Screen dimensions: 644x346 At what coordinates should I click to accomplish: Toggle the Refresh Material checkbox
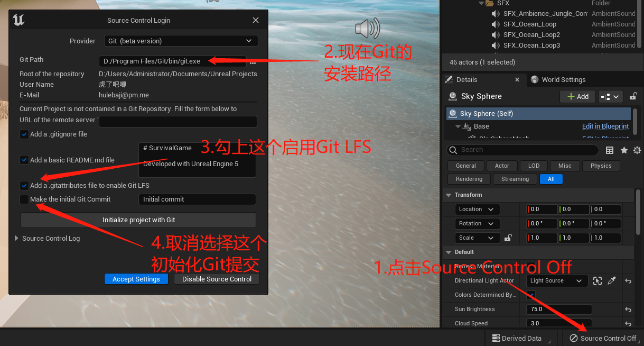point(531,267)
